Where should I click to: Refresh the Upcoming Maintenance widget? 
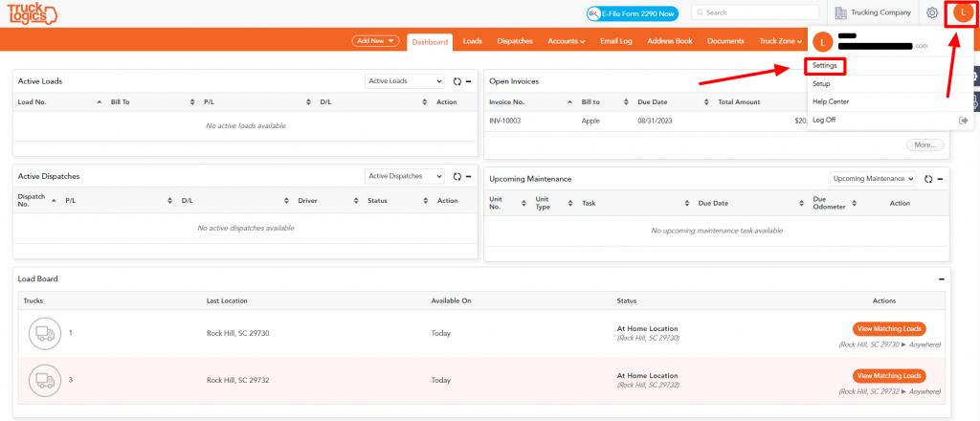coord(928,179)
